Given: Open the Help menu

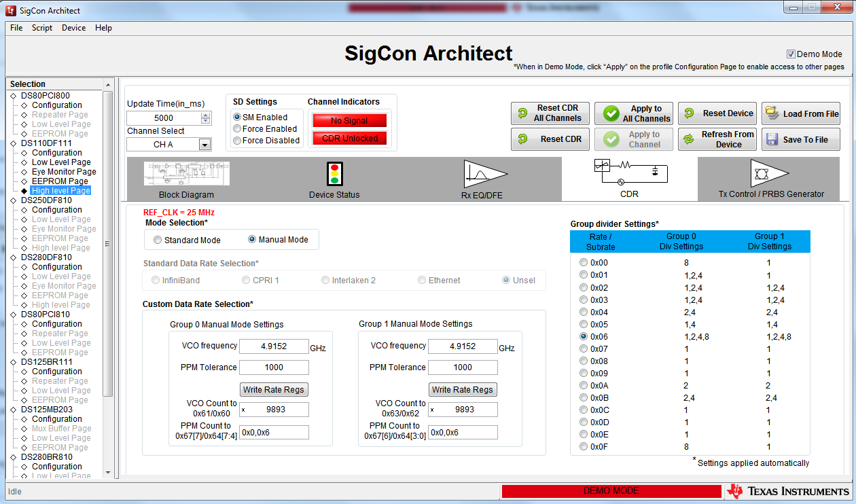Looking at the screenshot, I should pos(103,28).
